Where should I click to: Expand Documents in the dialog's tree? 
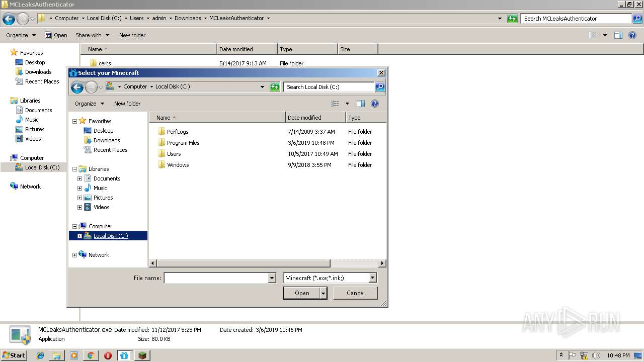tap(79, 178)
